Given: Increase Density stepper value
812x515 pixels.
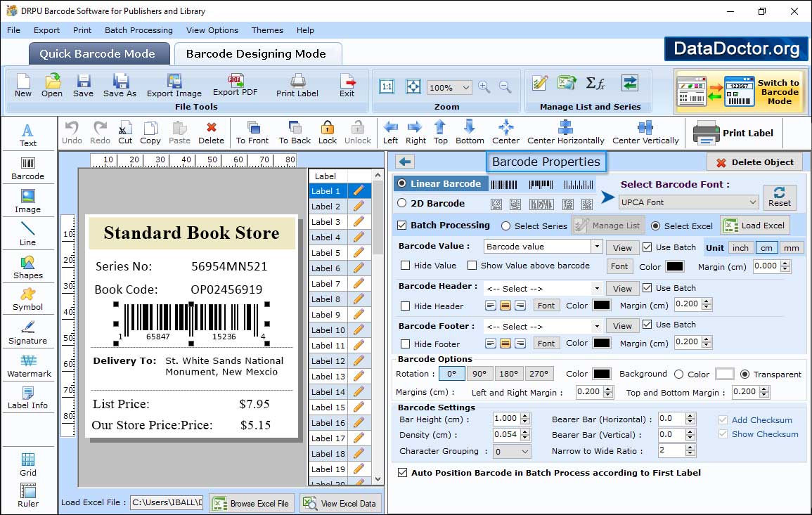Looking at the screenshot, I should pos(525,431).
